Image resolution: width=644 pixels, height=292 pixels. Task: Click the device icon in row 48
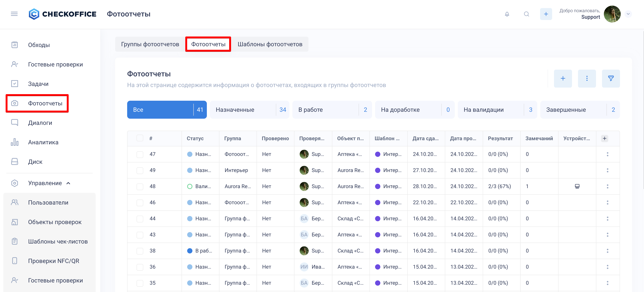point(577,186)
